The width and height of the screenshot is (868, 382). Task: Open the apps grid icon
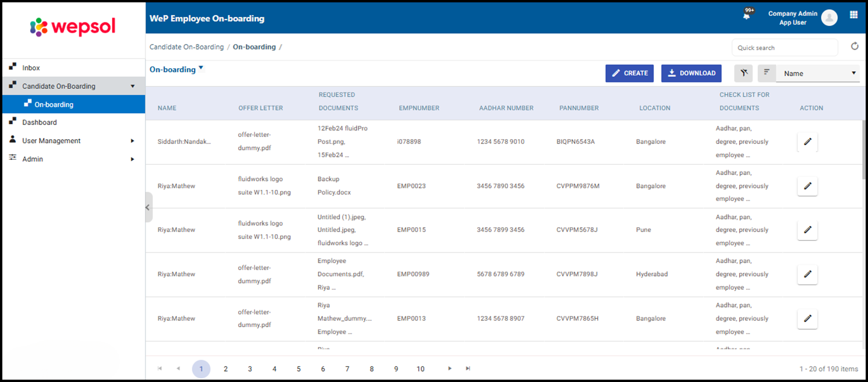[x=854, y=14]
